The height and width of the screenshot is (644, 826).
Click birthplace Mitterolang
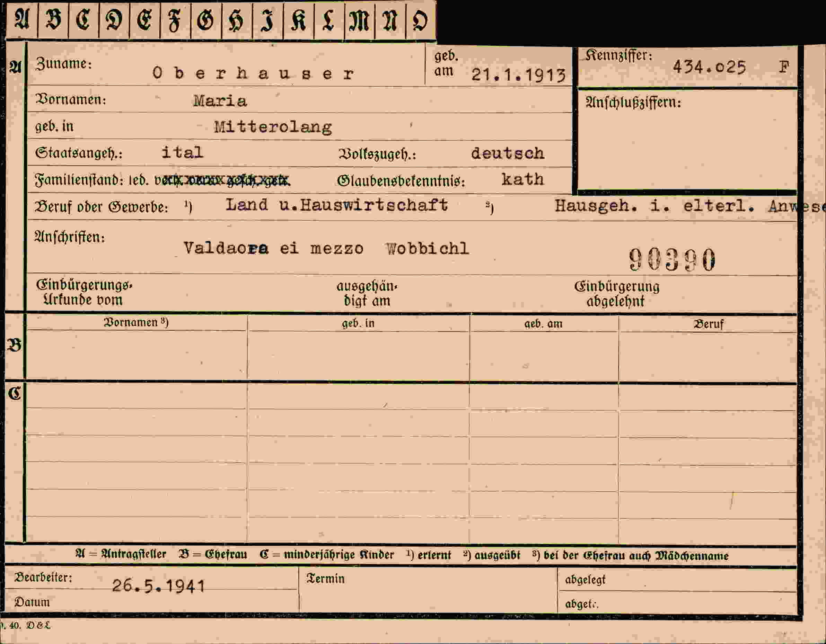coord(273,127)
